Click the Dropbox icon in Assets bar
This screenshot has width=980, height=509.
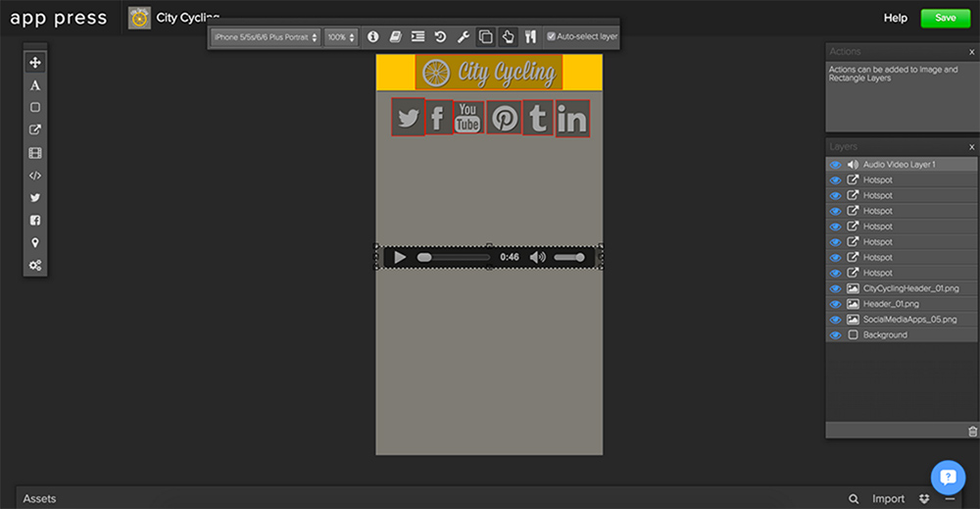[x=924, y=498]
